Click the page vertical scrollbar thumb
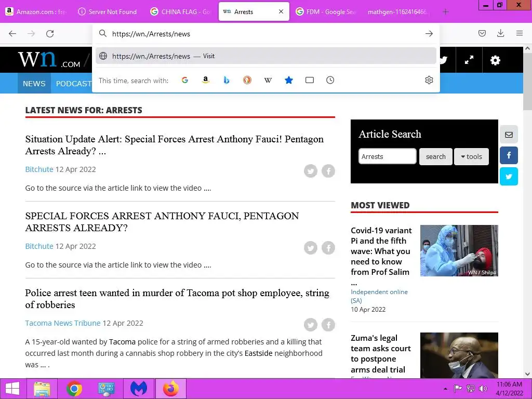This screenshot has width=532, height=399. (527, 83)
